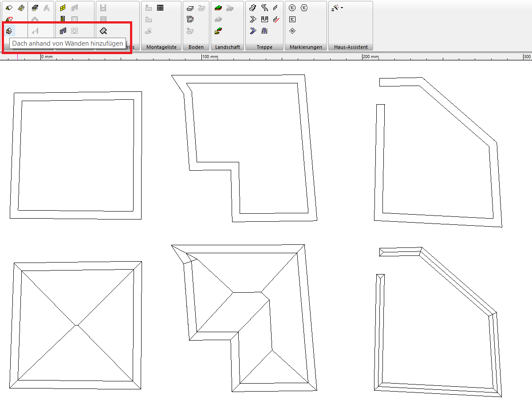Choose the square 1C marker icon
Viewport: 532px width, 404px height.
(292, 20)
